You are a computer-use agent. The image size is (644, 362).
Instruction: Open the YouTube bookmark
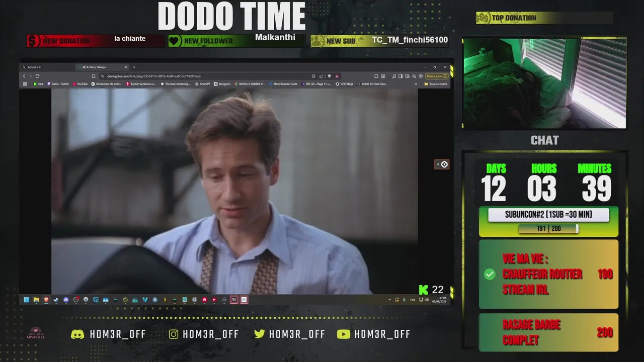coord(80,84)
